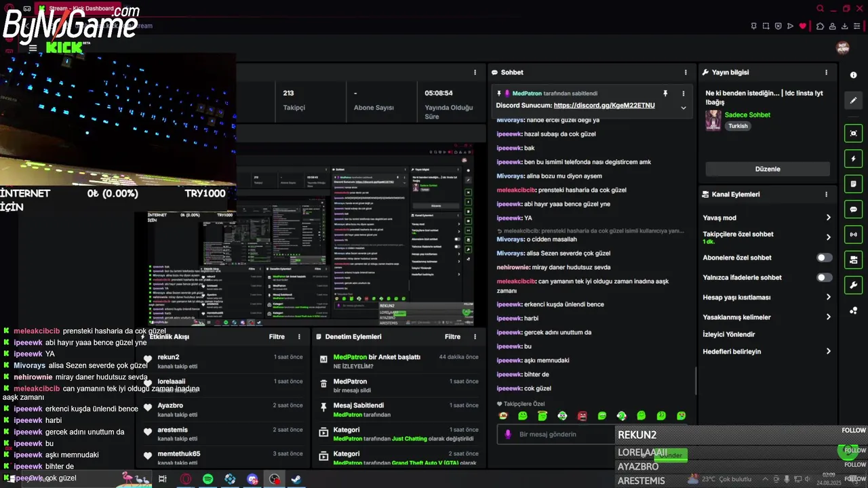Click the green focus-frame icon in sidebar

pos(853,134)
